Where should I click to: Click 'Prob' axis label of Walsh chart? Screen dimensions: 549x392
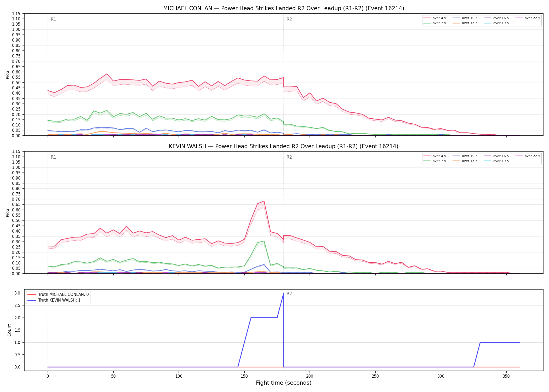8,213
